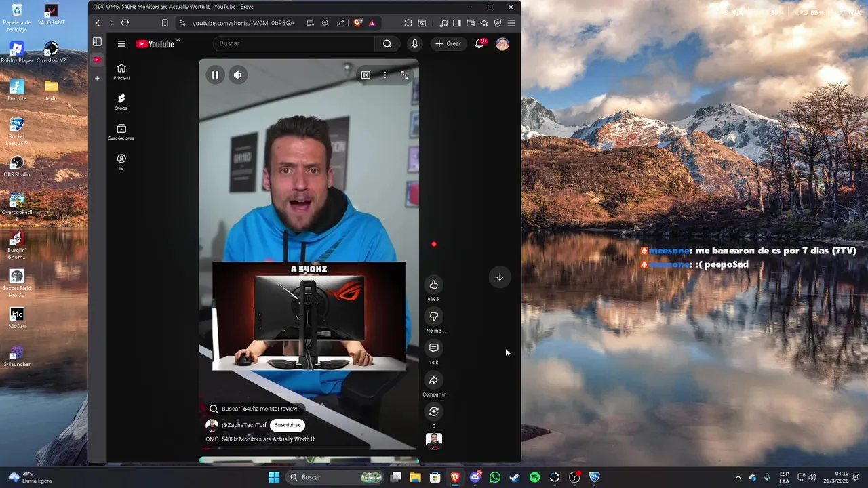Screen dimensions: 868x488
Task: Focus the YouTube Buscar search field
Action: 294,44
